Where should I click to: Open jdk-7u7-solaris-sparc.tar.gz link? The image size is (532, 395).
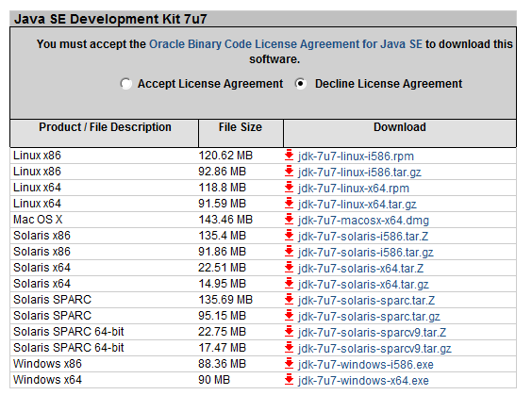point(369,317)
